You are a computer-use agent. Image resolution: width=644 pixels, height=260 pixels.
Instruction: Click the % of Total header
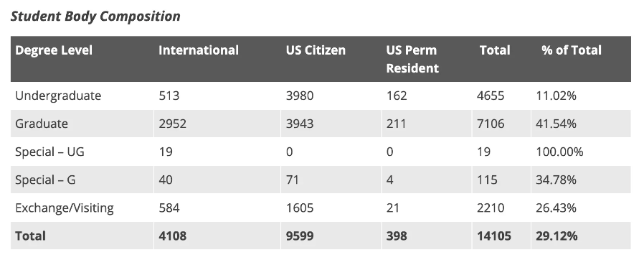pyautogui.click(x=572, y=50)
